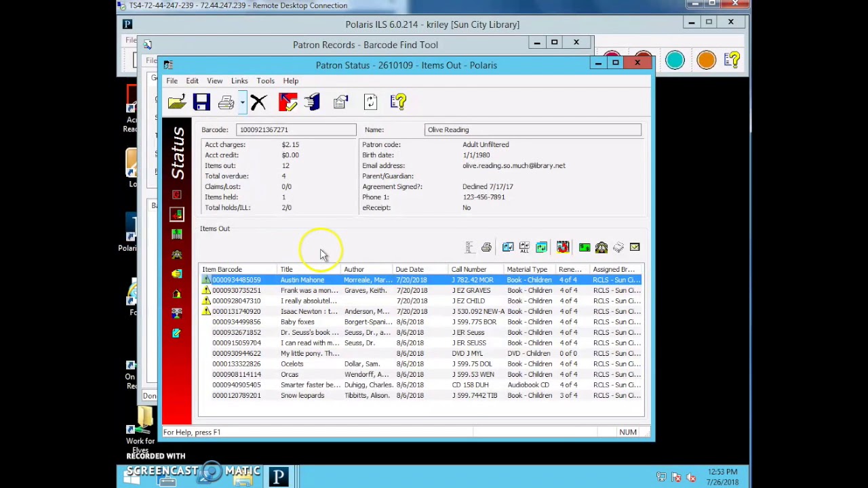Click the monkey claim icon in Items Out toolbar
Viewport: 868px width, 488px height.
click(601, 247)
